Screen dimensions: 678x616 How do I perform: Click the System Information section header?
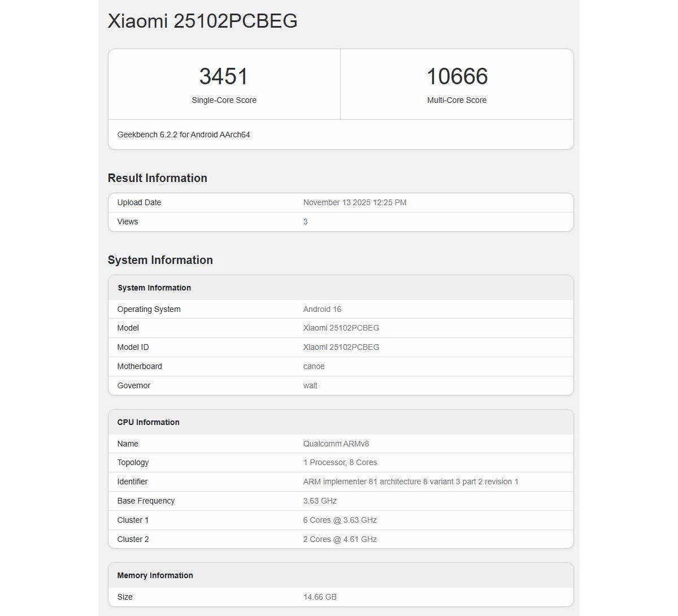(160, 260)
